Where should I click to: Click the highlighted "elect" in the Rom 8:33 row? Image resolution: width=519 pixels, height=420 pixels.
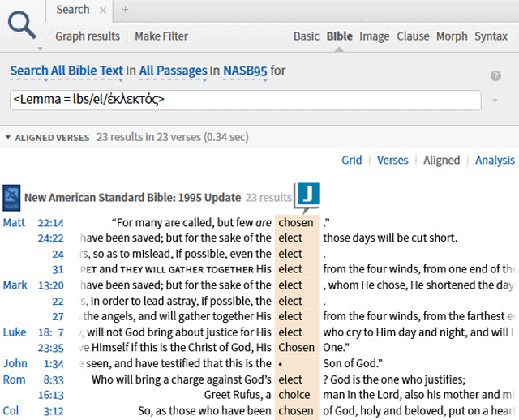[290, 379]
